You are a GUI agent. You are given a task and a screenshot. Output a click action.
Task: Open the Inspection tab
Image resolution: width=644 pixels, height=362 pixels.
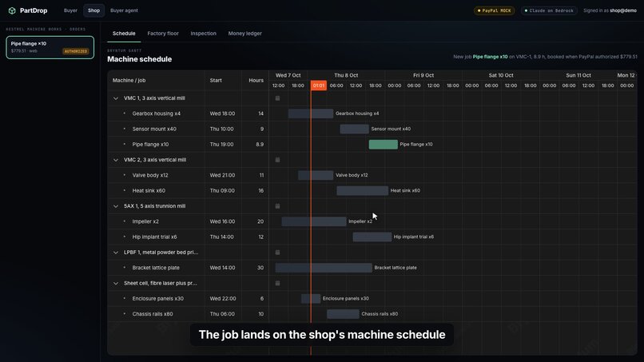tap(203, 34)
